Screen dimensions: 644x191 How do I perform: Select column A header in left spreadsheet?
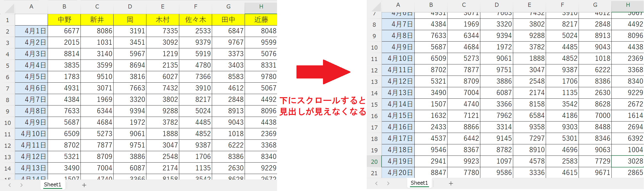pos(31,7)
